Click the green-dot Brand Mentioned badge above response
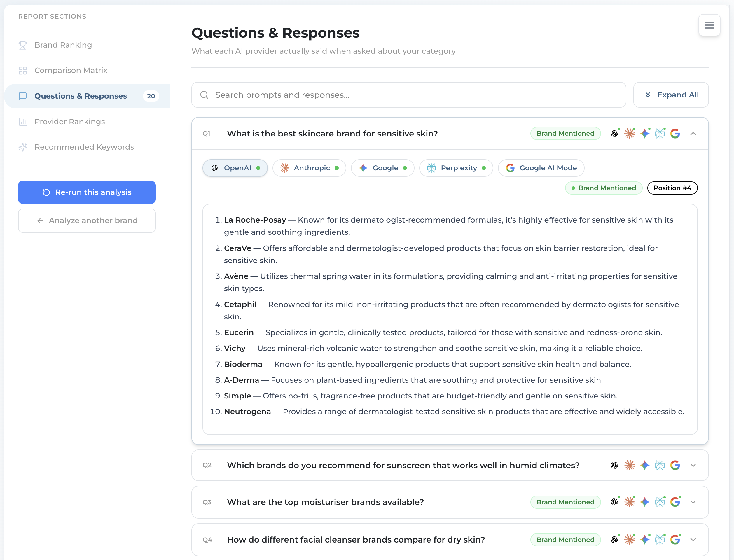 pos(604,188)
